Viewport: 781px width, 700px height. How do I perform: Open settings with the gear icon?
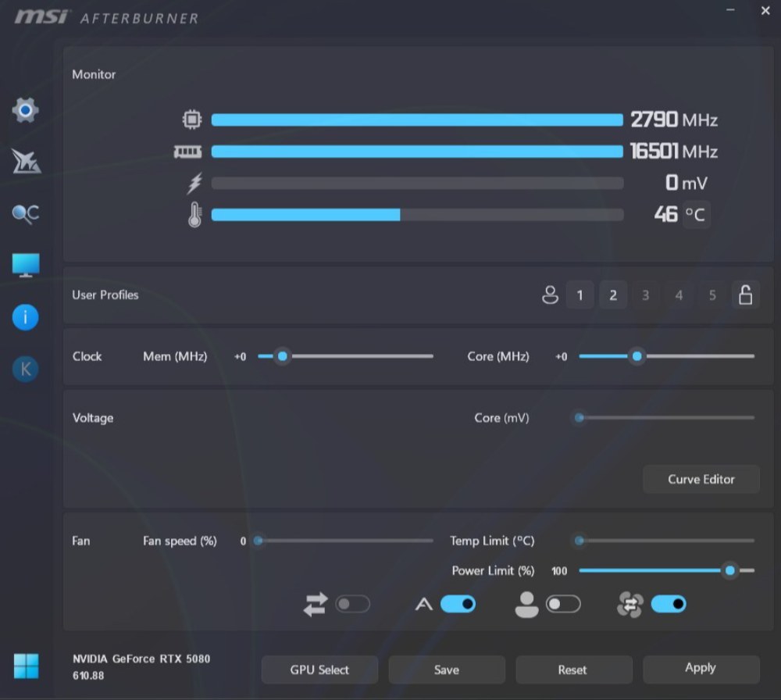(26, 110)
